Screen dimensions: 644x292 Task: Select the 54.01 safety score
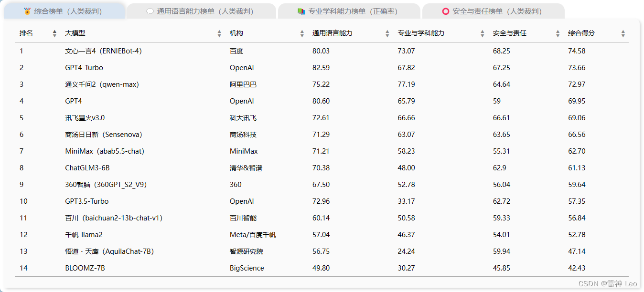tap(502, 235)
